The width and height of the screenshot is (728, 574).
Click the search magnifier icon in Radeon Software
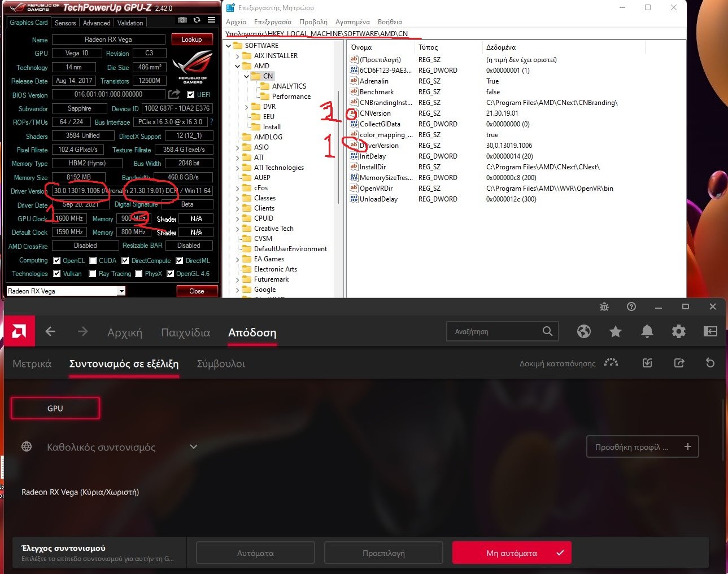tap(547, 331)
